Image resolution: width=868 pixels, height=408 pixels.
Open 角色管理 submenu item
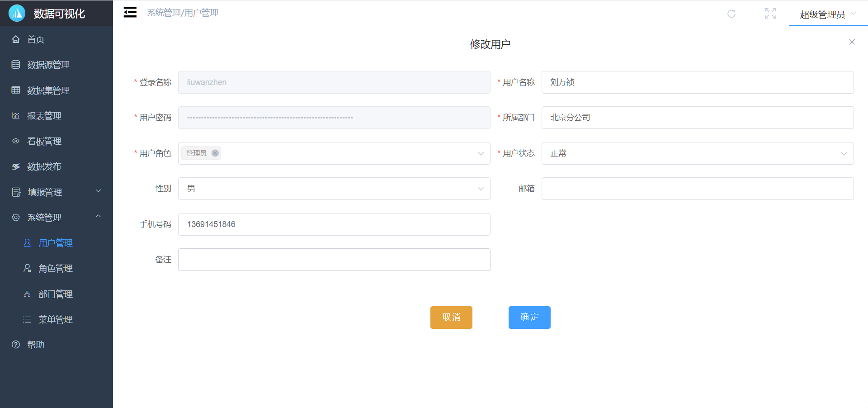(57, 268)
